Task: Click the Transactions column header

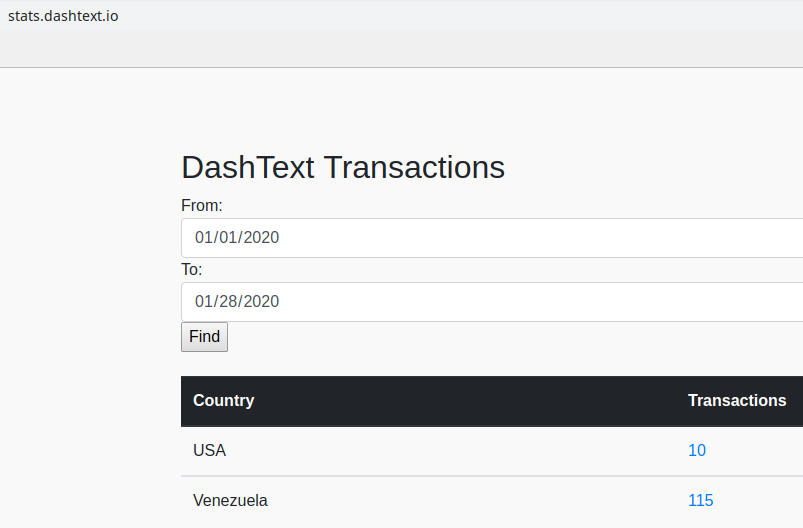Action: pos(737,400)
